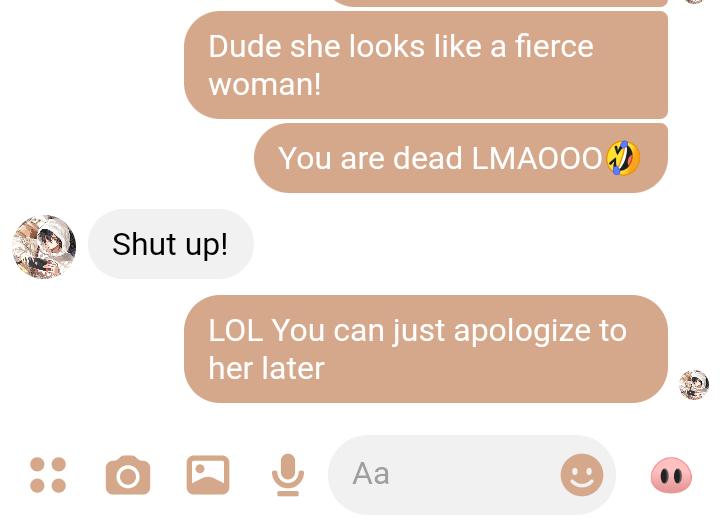
Task: Open the four-dot more actions menu
Action: (x=48, y=475)
